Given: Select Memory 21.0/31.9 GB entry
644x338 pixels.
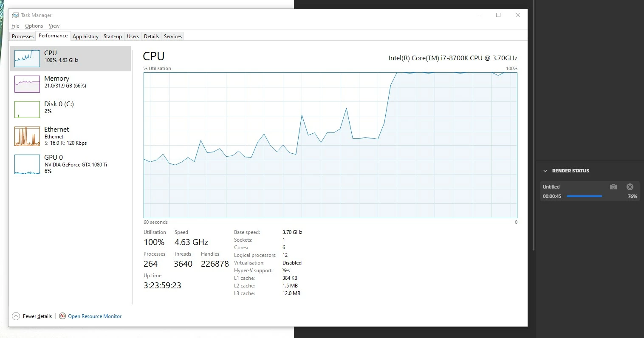Looking at the screenshot, I should click(x=71, y=84).
